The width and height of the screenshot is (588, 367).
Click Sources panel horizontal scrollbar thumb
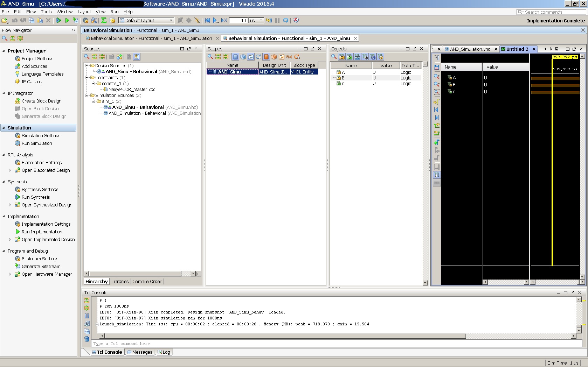pos(135,274)
